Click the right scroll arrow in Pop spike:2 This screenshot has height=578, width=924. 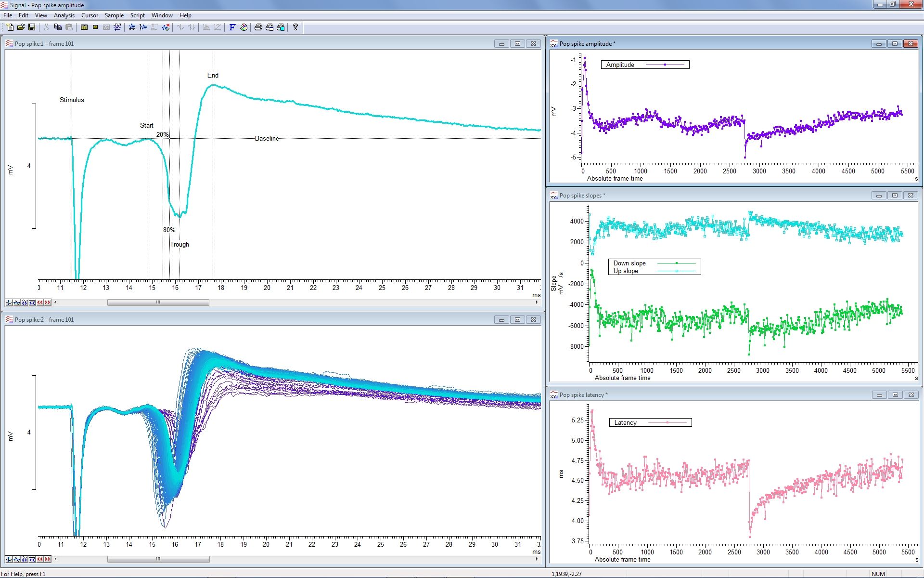pos(537,559)
